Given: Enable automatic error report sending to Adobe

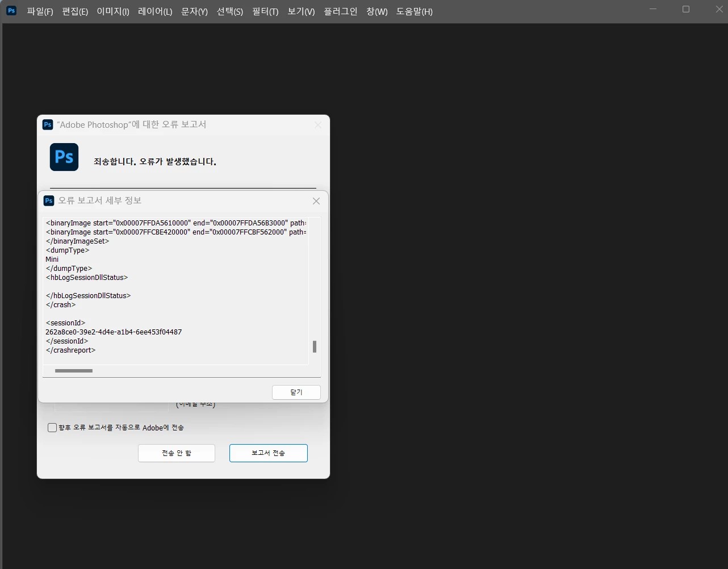Looking at the screenshot, I should pos(52,428).
